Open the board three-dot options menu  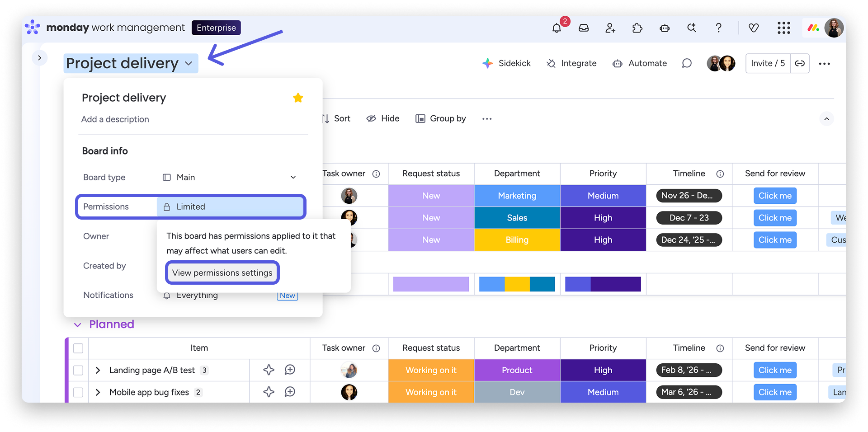(825, 64)
